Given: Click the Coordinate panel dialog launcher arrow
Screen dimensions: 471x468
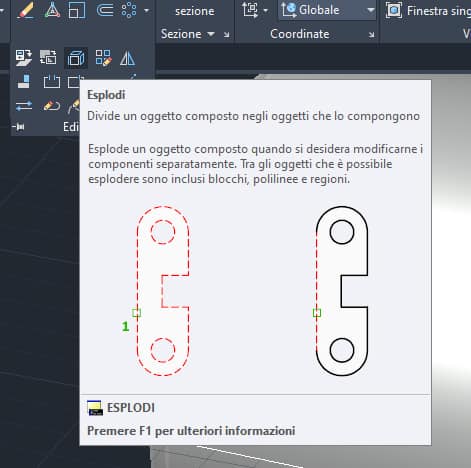Looking at the screenshot, I should coord(371,34).
